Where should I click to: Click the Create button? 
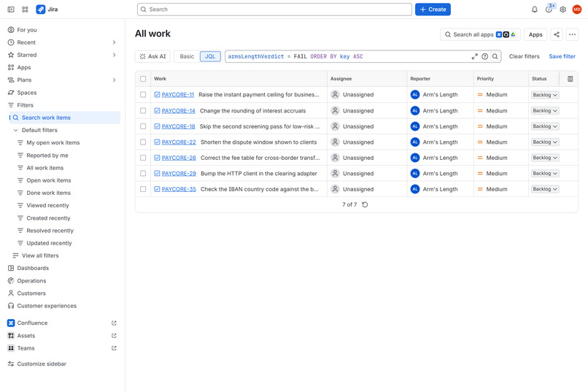click(433, 9)
